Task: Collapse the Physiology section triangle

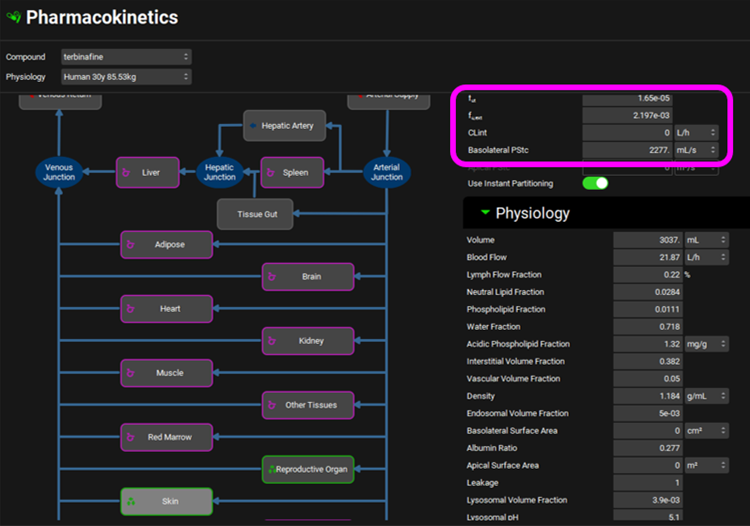Action: [485, 213]
